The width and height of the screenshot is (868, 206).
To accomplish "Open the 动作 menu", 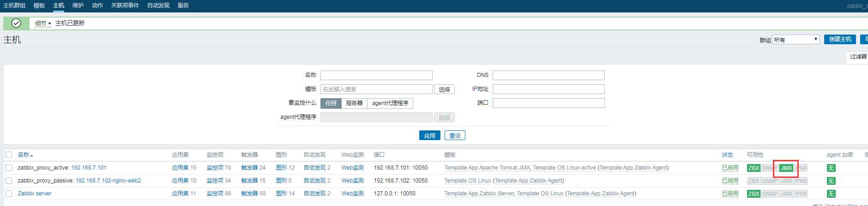I will point(97,6).
